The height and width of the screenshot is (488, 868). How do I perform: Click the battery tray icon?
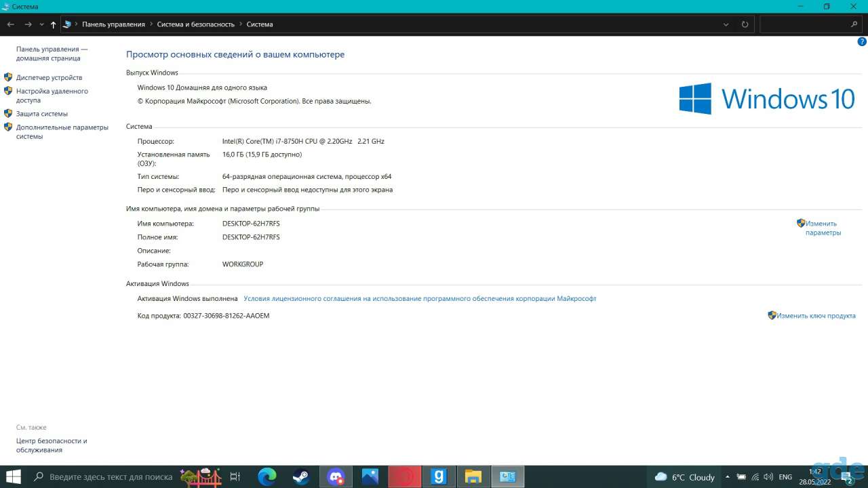coord(741,477)
